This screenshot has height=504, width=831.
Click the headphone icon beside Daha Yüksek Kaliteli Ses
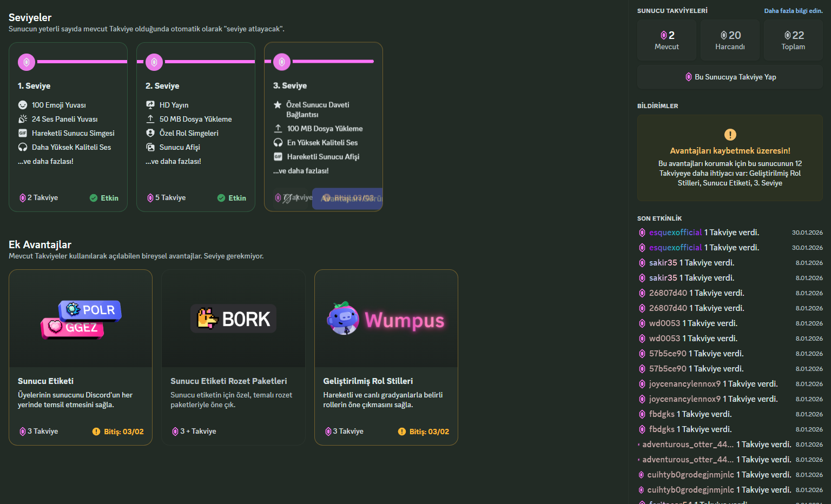(x=23, y=147)
